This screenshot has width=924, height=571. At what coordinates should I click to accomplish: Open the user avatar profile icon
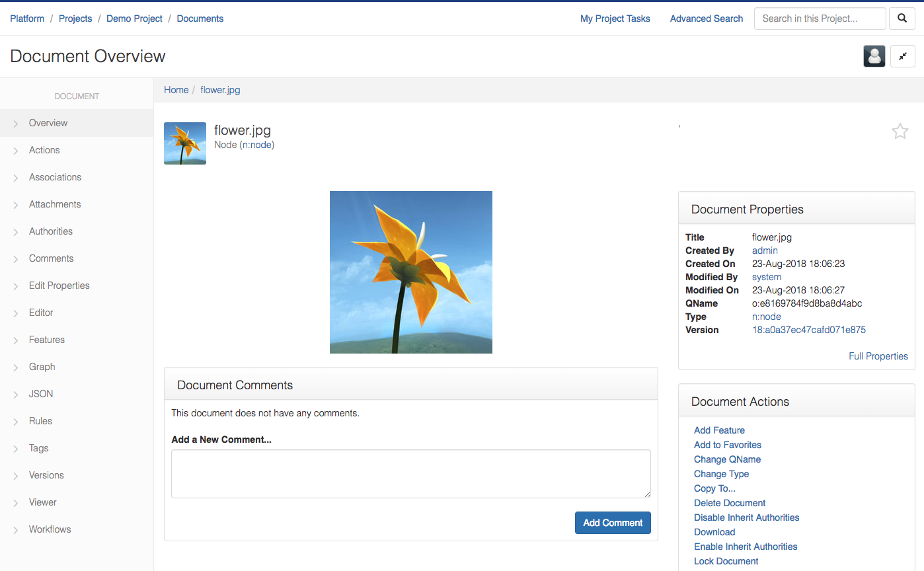click(874, 56)
